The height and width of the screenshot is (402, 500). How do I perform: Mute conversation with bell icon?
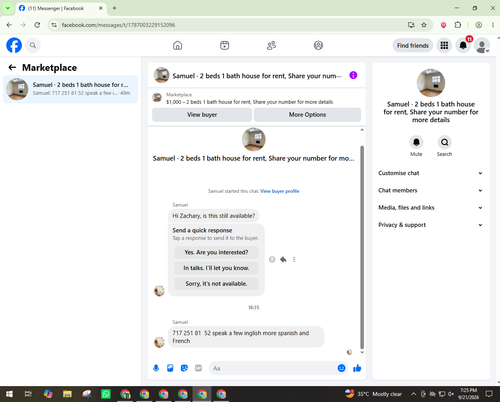coord(416,142)
